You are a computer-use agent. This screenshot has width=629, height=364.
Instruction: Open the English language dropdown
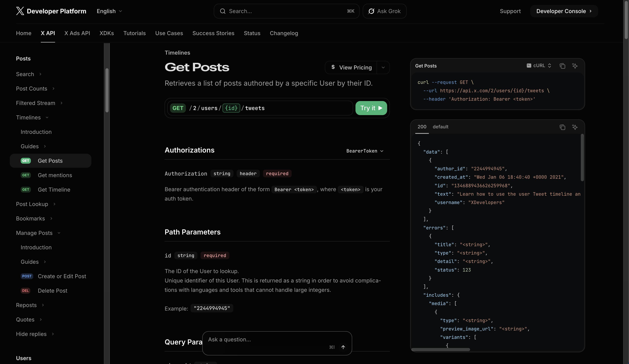click(x=109, y=11)
